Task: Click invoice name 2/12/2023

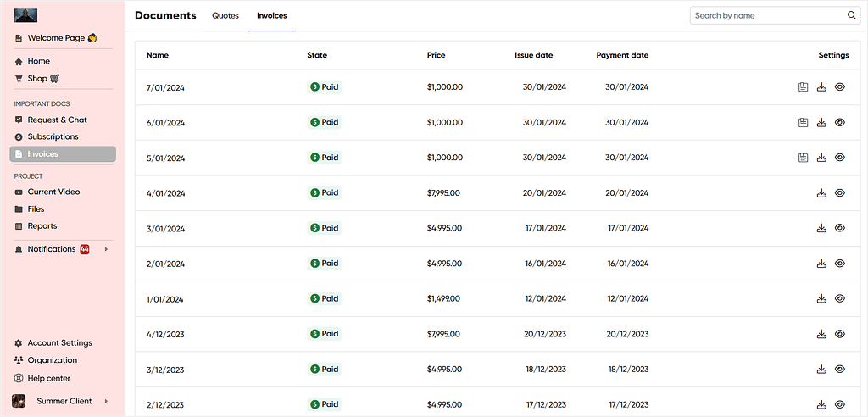Action: [165, 405]
